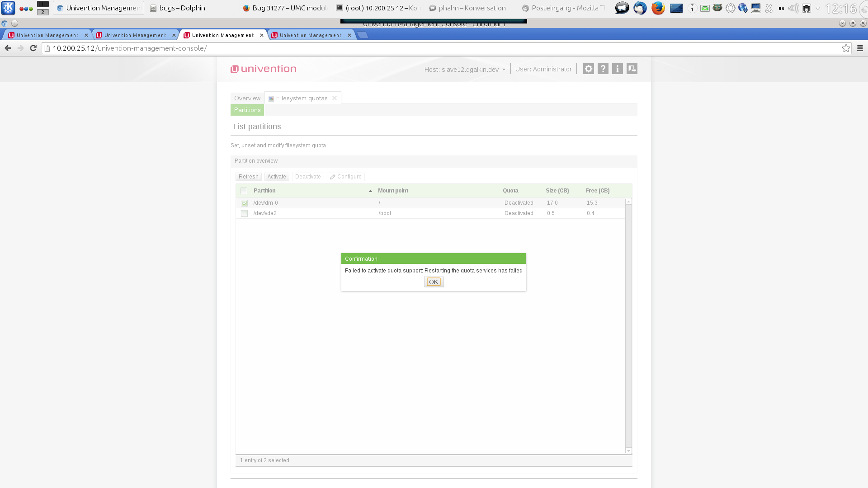The height and width of the screenshot is (488, 868).
Task: Uncheck the /dev/dm-0 partition checkbox
Action: pyautogui.click(x=244, y=203)
